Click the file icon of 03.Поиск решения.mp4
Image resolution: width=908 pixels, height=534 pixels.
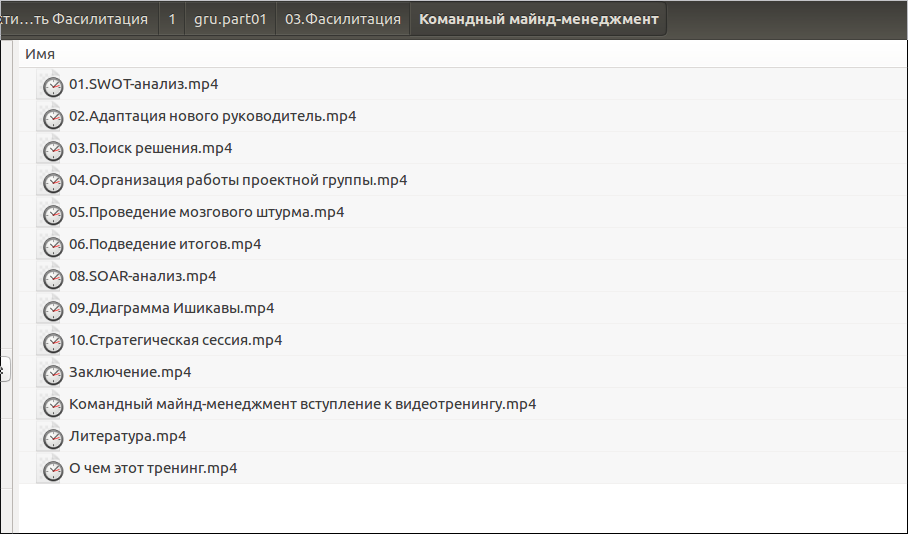(52, 149)
